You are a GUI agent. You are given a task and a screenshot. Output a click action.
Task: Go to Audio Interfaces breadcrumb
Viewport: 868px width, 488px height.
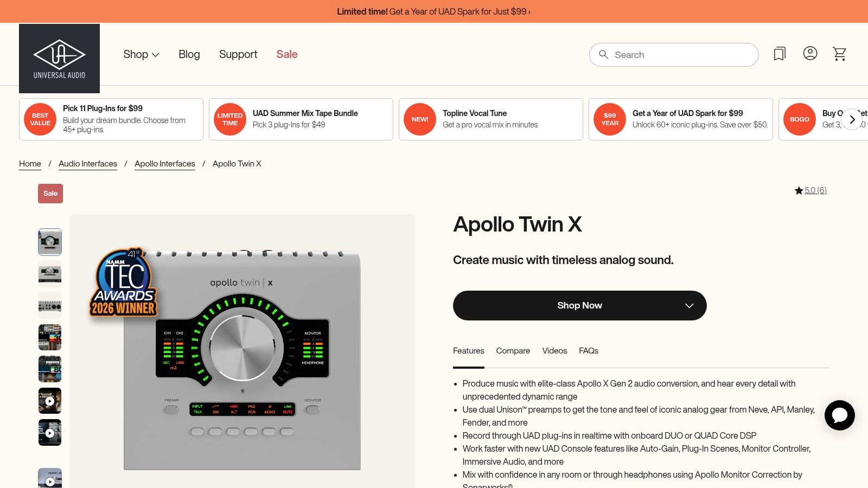click(88, 164)
